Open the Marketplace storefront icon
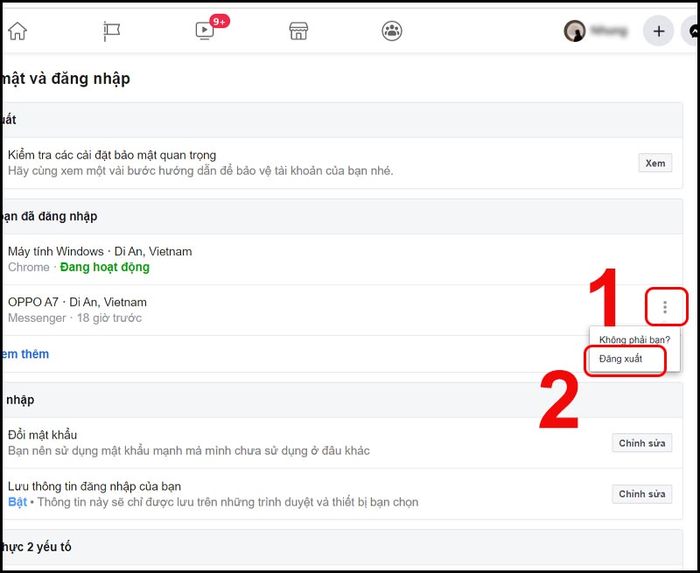 (298, 31)
